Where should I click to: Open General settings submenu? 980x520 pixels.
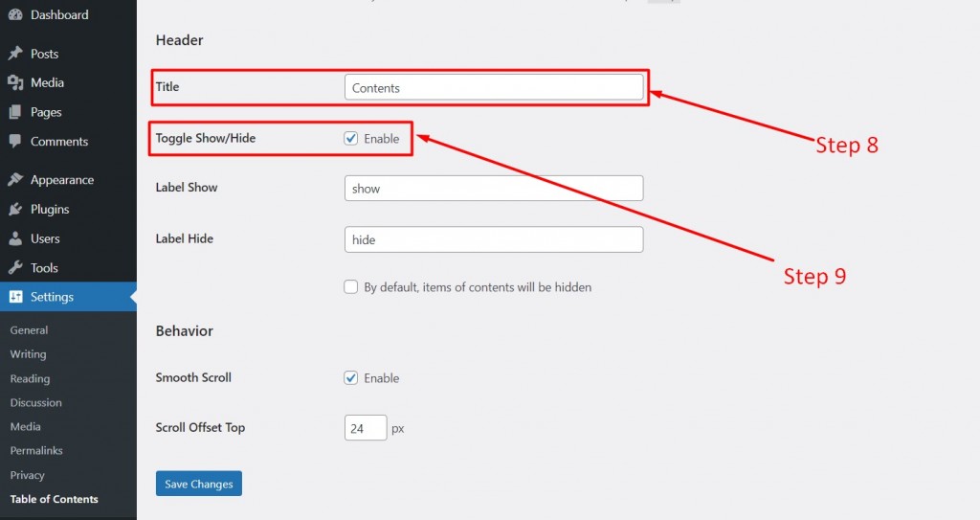29,329
